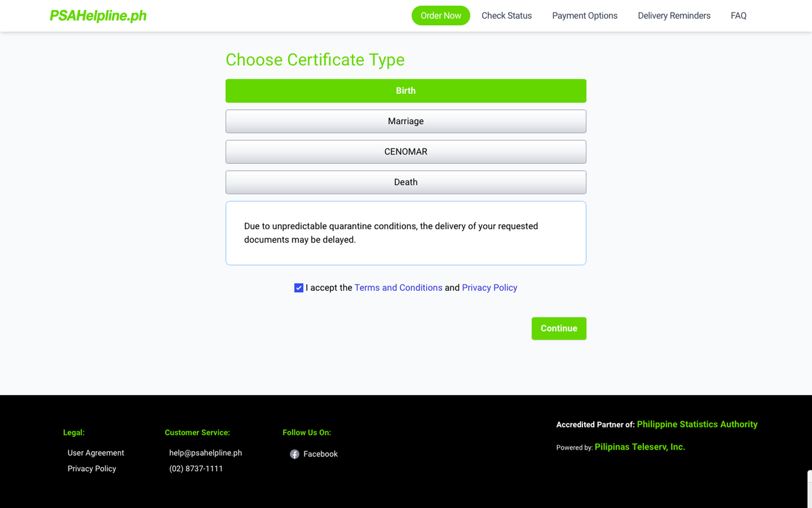Open the Privacy Policy link beside checkbox
Viewport: 812px width, 508px height.
click(x=490, y=288)
